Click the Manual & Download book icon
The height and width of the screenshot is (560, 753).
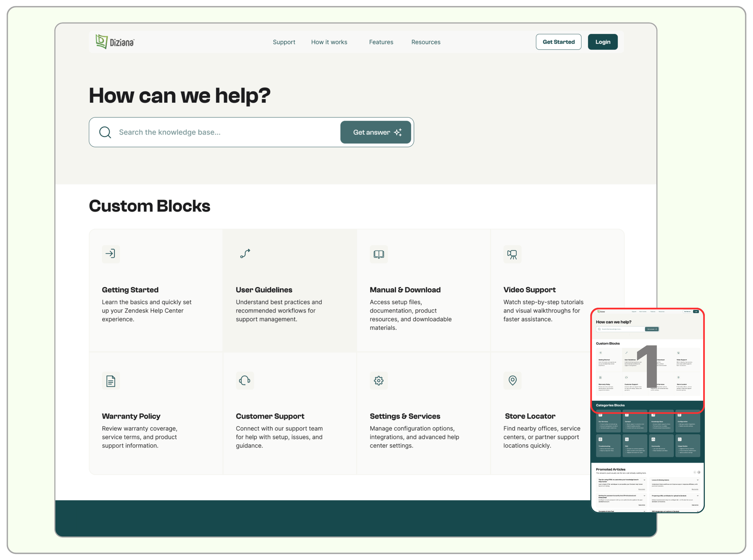(378, 254)
